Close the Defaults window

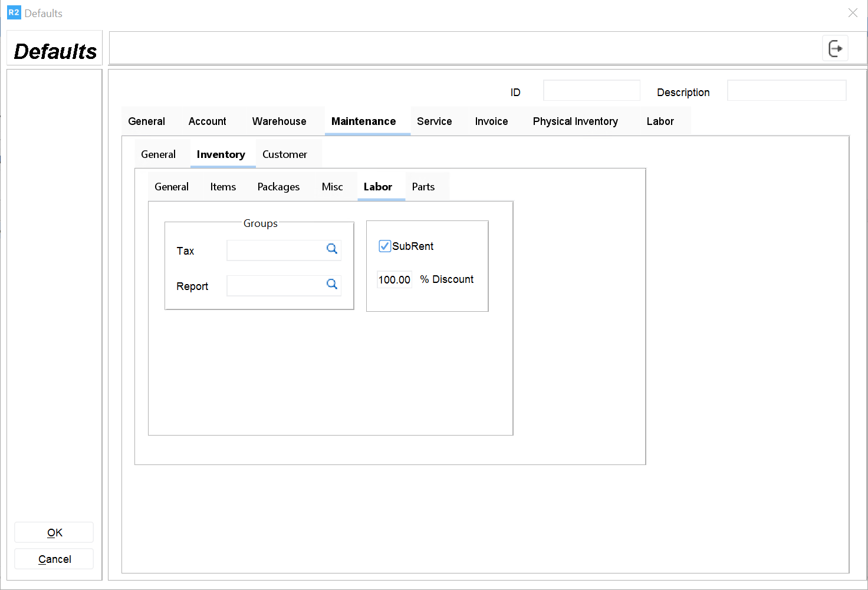853,13
